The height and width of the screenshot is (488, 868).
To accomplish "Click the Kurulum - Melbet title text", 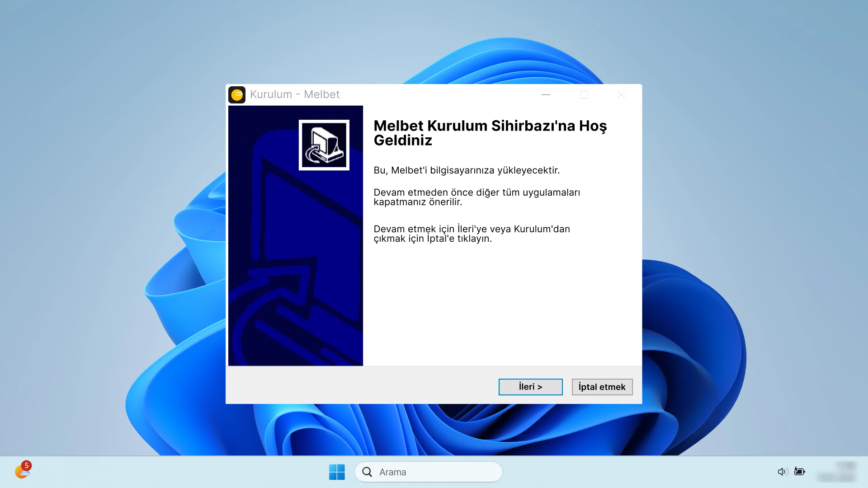I will coord(294,94).
